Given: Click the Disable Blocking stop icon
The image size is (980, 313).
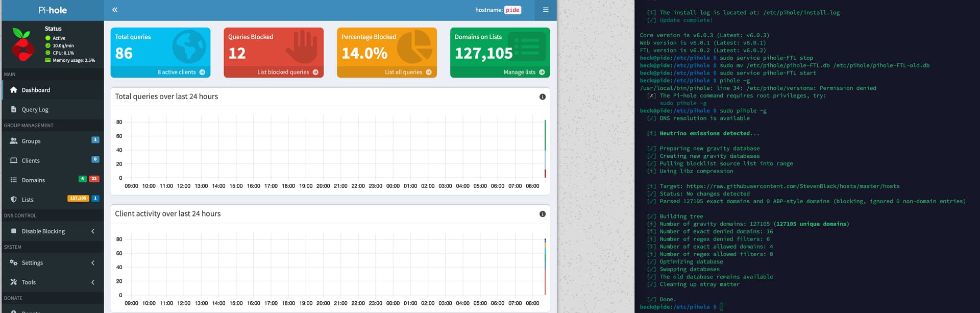Looking at the screenshot, I should pos(14,231).
